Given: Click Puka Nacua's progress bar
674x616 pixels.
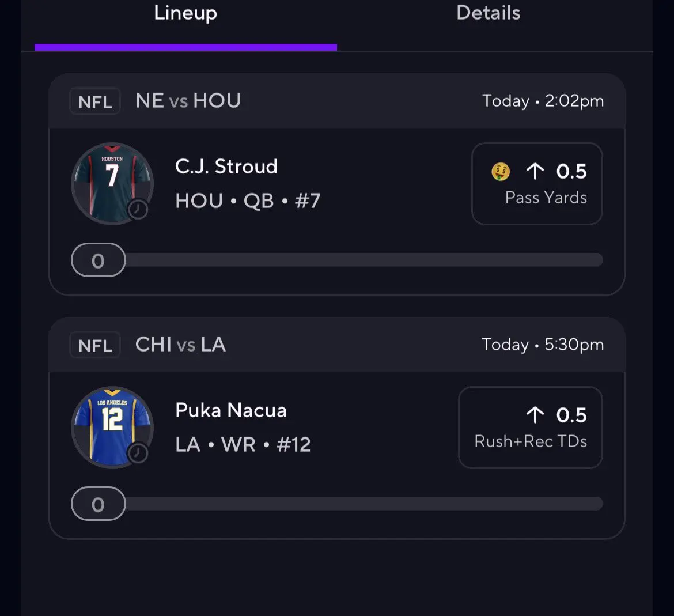Looking at the screenshot, I should click(x=364, y=504).
